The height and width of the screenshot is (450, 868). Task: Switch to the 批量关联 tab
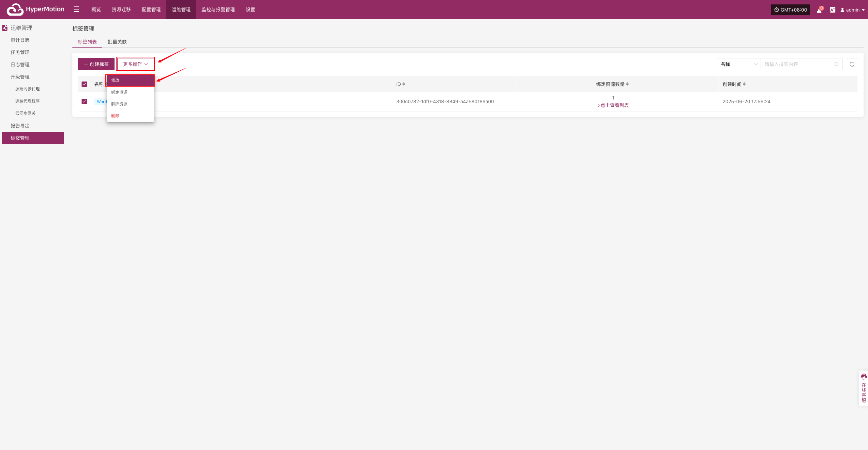click(x=117, y=42)
